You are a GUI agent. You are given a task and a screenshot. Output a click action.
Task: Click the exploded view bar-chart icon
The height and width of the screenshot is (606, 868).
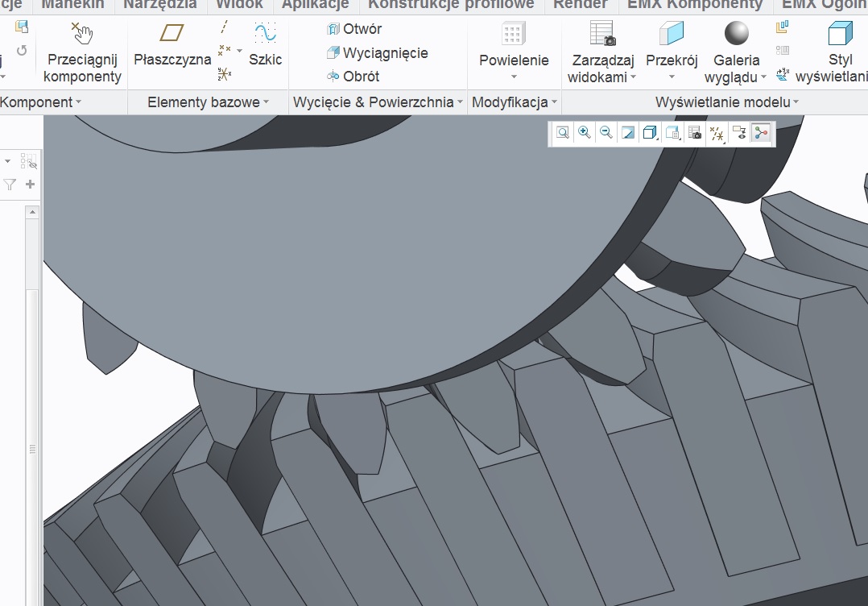coord(782,27)
